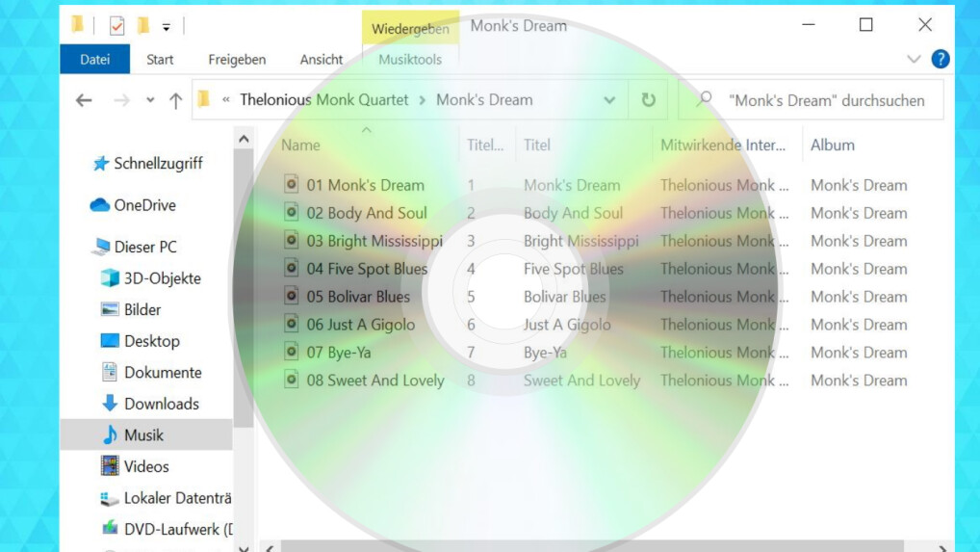Open recent locations dropdown arrow

150,100
